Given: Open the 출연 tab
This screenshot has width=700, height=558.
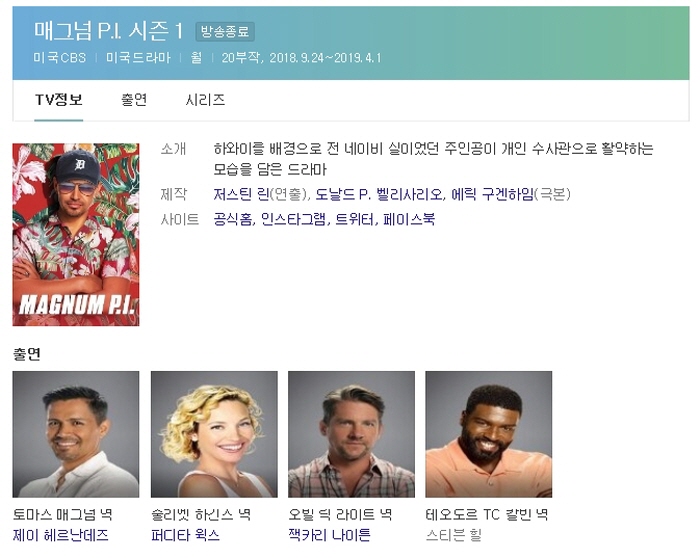Looking at the screenshot, I should (x=134, y=100).
